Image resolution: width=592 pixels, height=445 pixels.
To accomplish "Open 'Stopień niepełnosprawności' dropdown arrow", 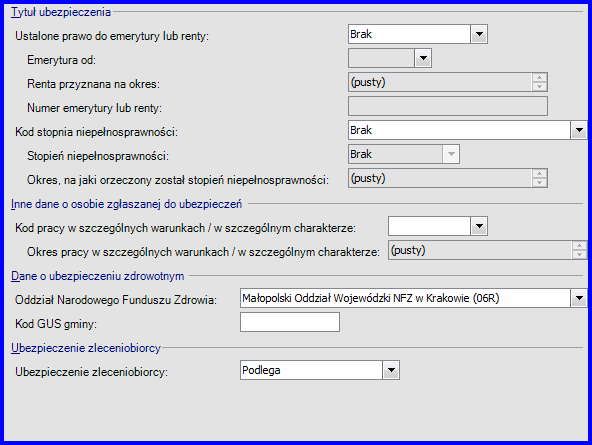I will coord(451,154).
